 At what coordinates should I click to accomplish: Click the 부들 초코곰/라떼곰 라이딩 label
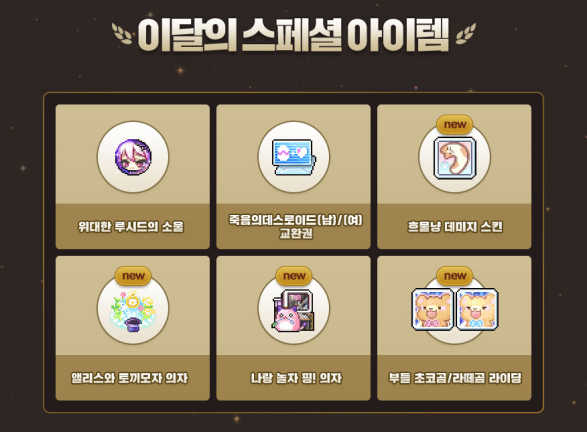pos(455,378)
